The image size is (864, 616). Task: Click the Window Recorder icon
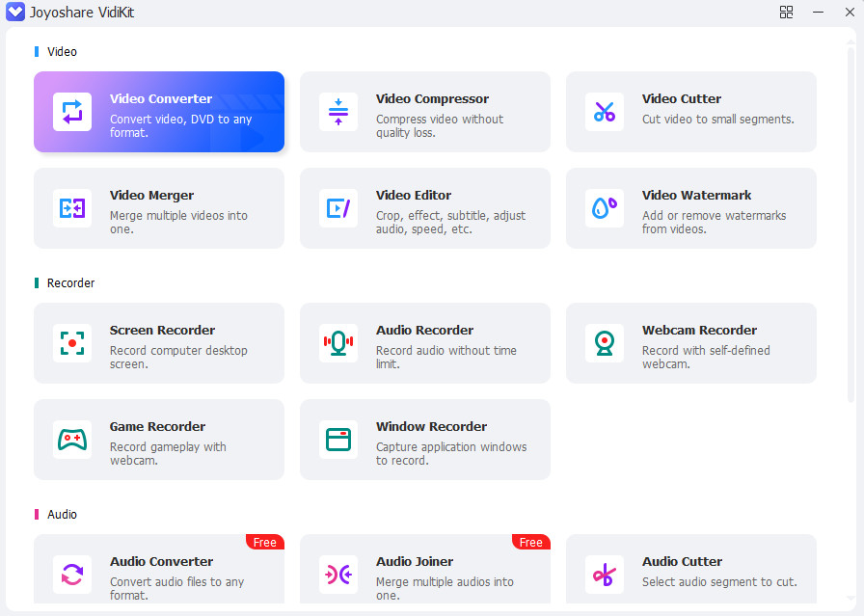[x=338, y=440]
